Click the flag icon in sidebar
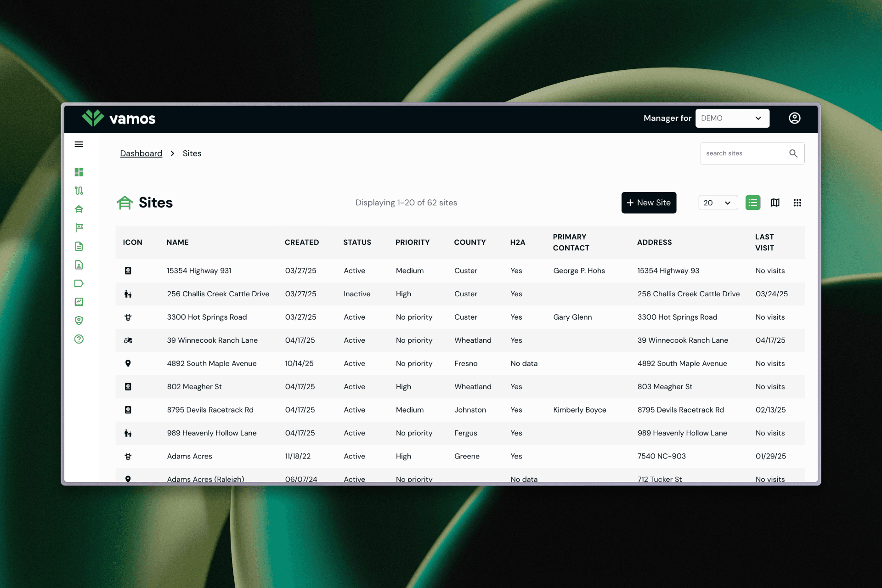Viewport: 882px width, 588px height. [x=79, y=227]
